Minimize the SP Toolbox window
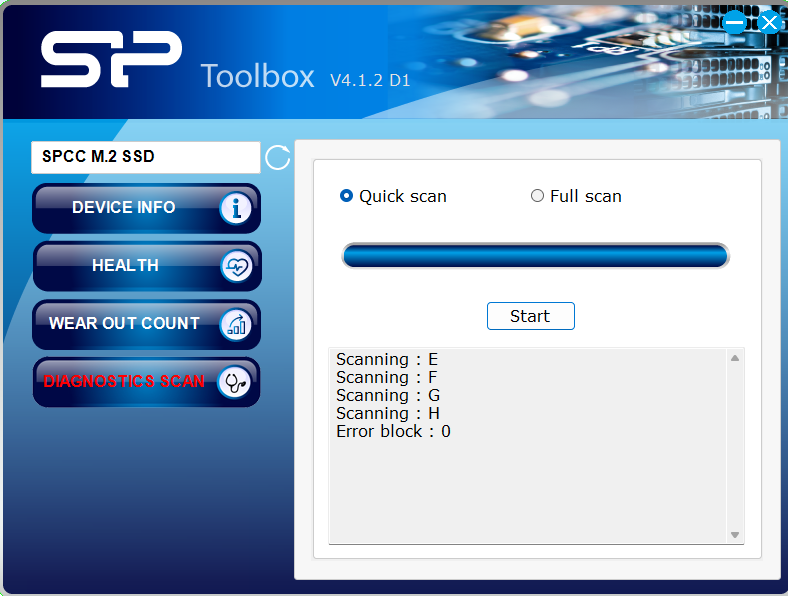Image resolution: width=788 pixels, height=596 pixels. click(x=735, y=21)
